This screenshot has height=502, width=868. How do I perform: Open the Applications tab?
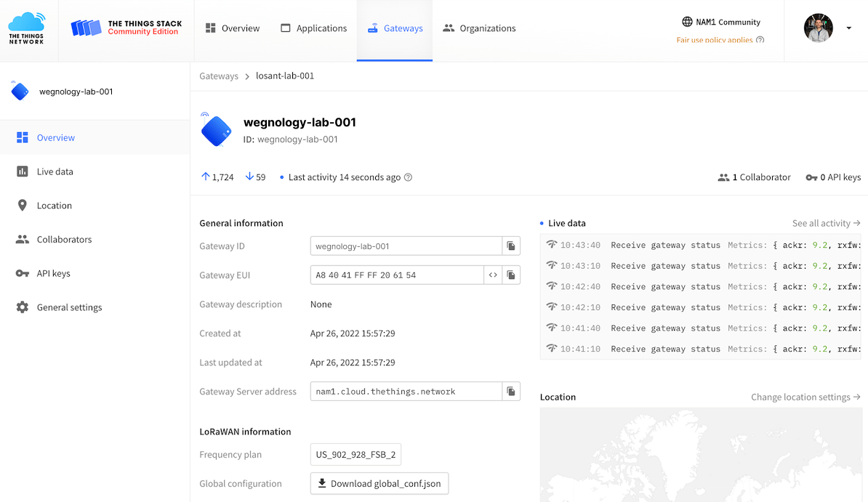point(314,28)
